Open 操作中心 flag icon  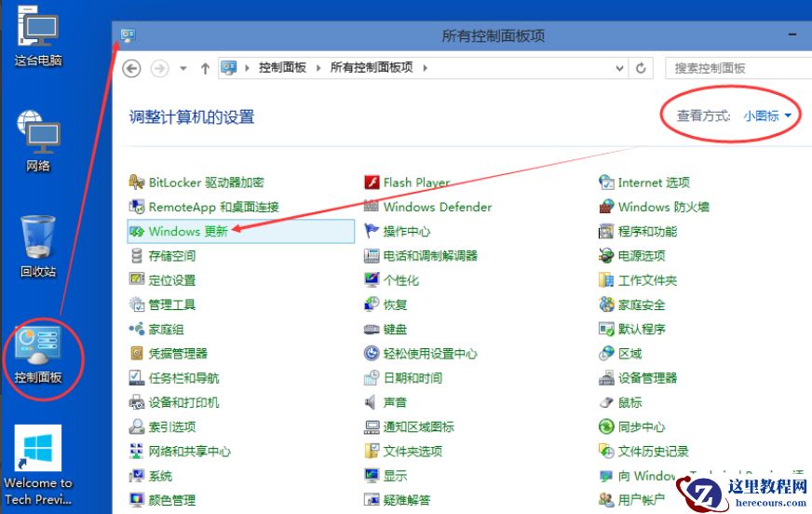pos(372,231)
